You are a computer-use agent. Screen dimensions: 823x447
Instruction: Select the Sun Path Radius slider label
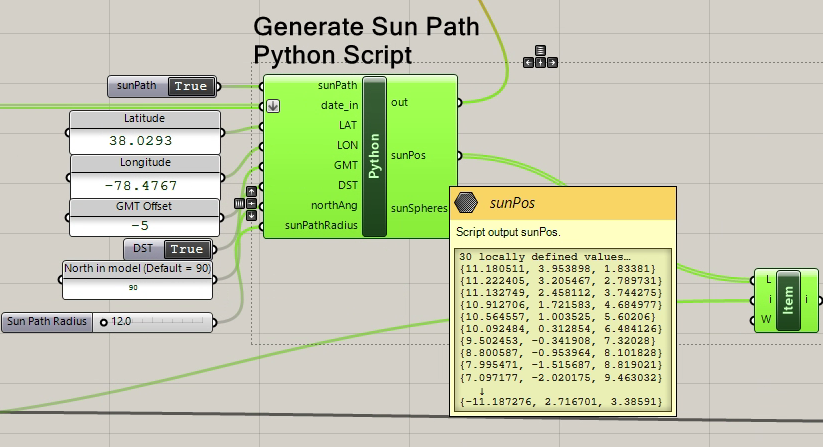(x=47, y=322)
